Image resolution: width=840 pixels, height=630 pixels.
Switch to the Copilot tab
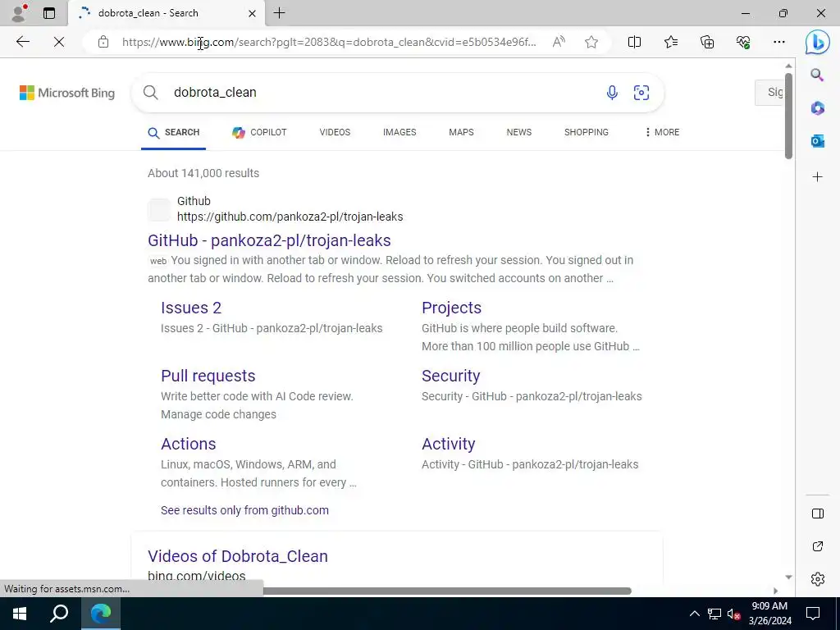pos(259,132)
